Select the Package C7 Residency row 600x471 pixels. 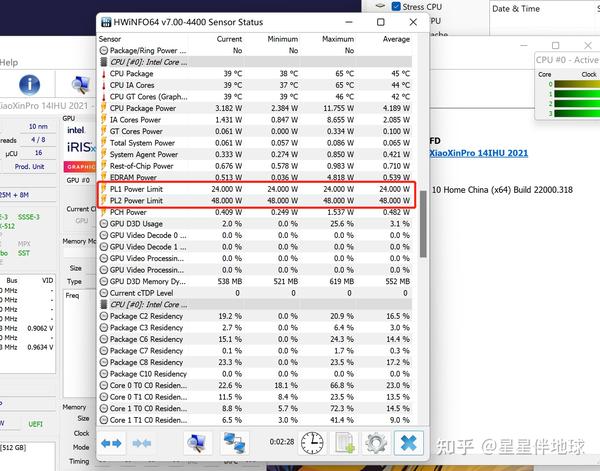pos(255,351)
